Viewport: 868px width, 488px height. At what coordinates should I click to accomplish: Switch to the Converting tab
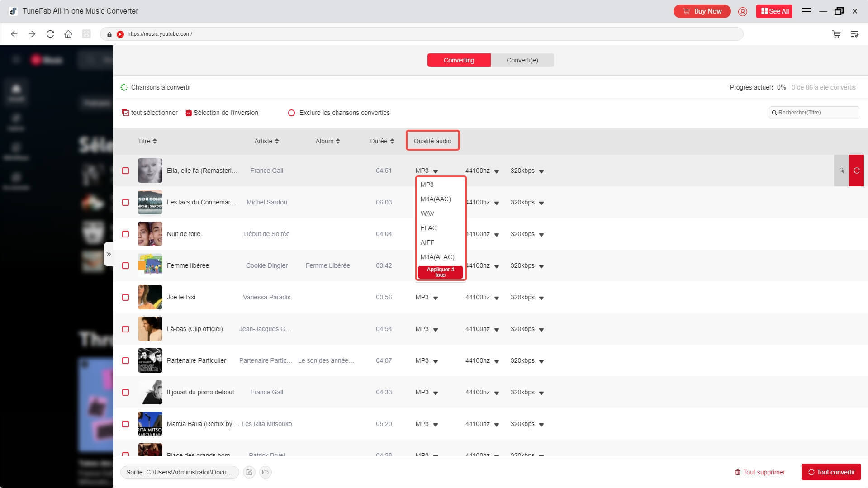coord(459,60)
